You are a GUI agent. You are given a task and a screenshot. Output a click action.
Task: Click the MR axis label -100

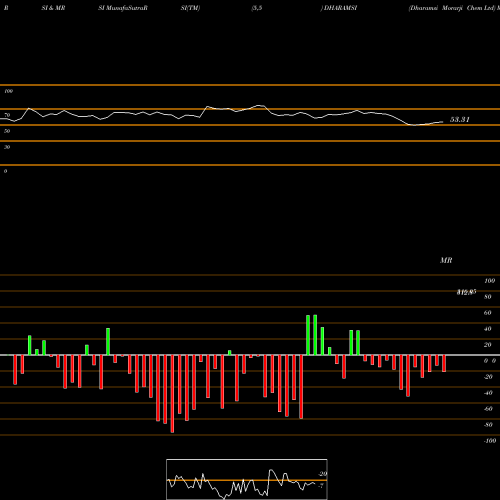pyautogui.click(x=490, y=441)
